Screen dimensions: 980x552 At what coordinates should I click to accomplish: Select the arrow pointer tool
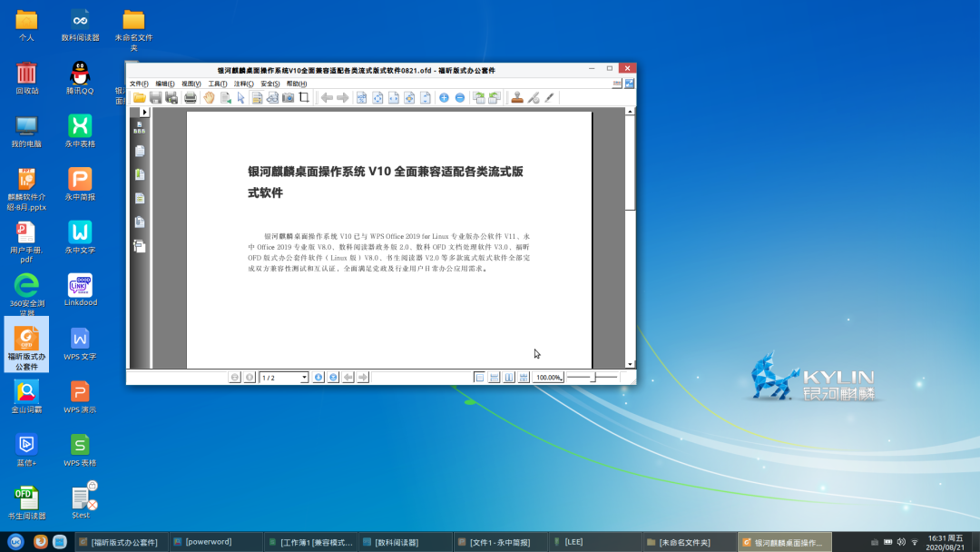click(240, 97)
